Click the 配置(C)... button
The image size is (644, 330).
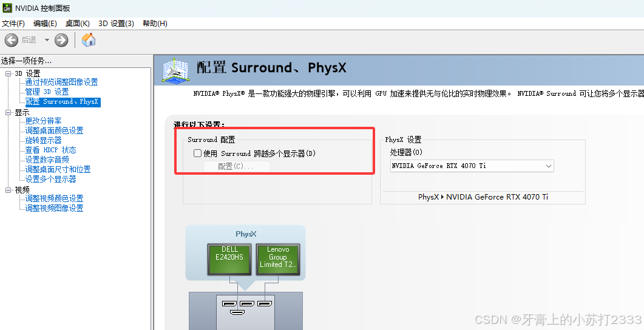237,166
